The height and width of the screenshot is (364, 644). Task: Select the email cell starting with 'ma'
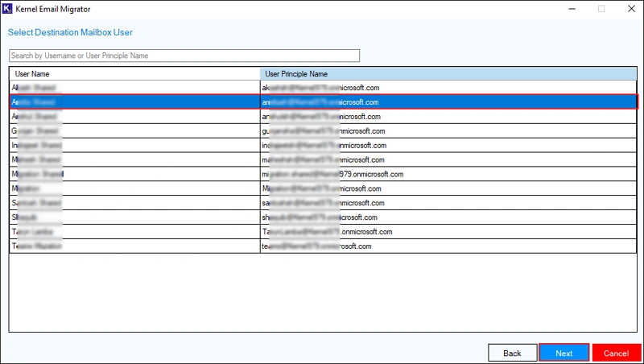pos(448,159)
